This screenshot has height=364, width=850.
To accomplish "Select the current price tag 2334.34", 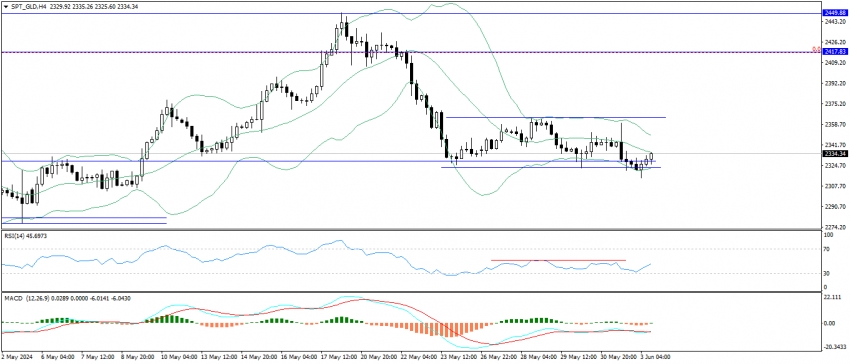I will [832, 154].
